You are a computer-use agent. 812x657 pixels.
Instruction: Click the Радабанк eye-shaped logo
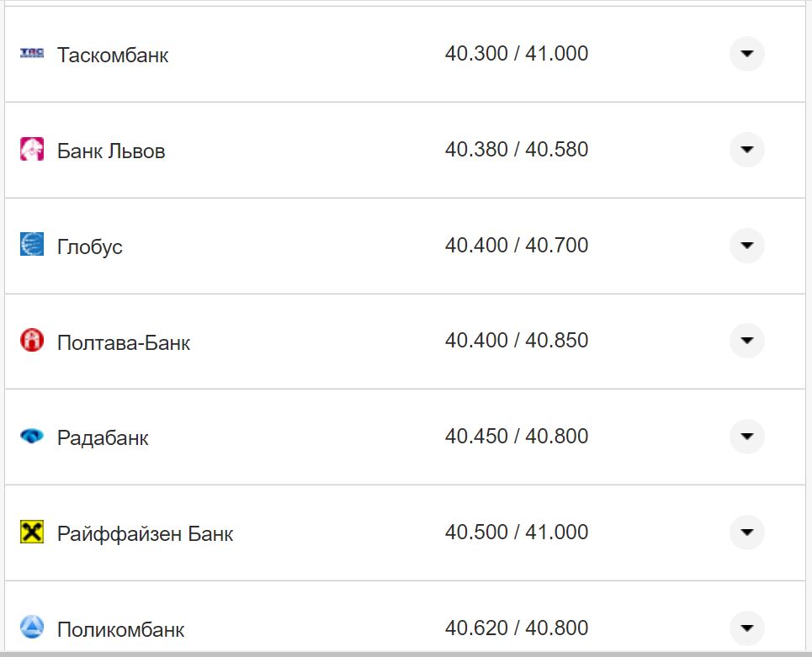32,437
